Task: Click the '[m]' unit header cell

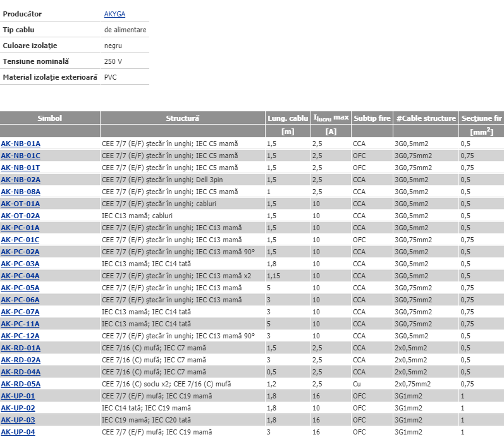Action: coord(288,131)
